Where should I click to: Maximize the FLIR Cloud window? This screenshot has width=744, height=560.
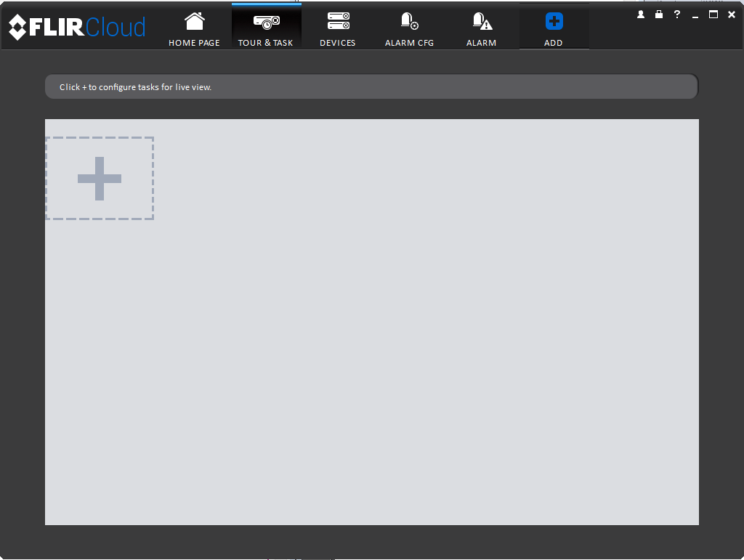713,15
